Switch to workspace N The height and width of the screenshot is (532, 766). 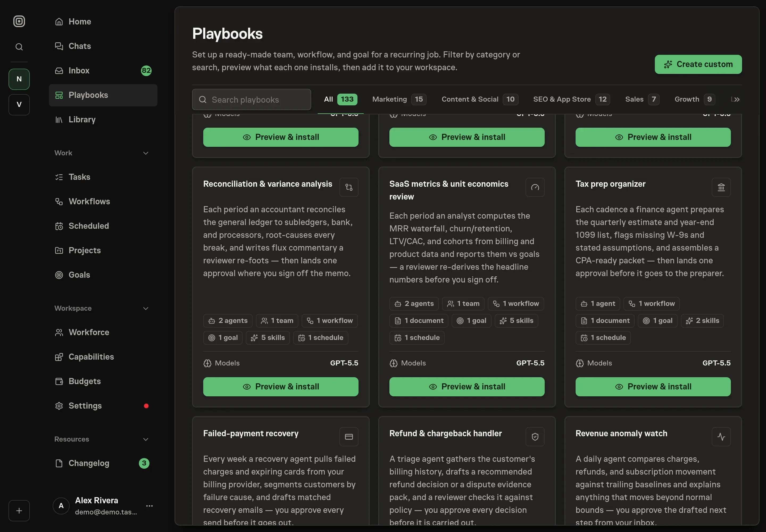coord(19,79)
